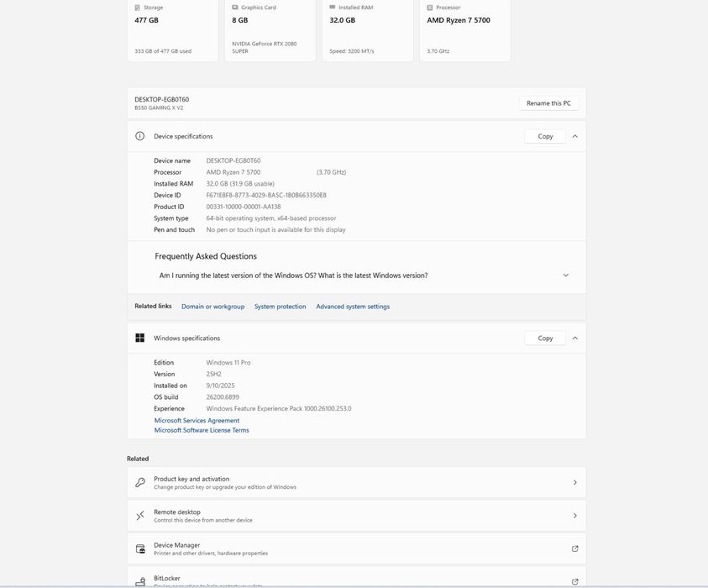Open the System protection link
The width and height of the screenshot is (708, 588).
(280, 307)
